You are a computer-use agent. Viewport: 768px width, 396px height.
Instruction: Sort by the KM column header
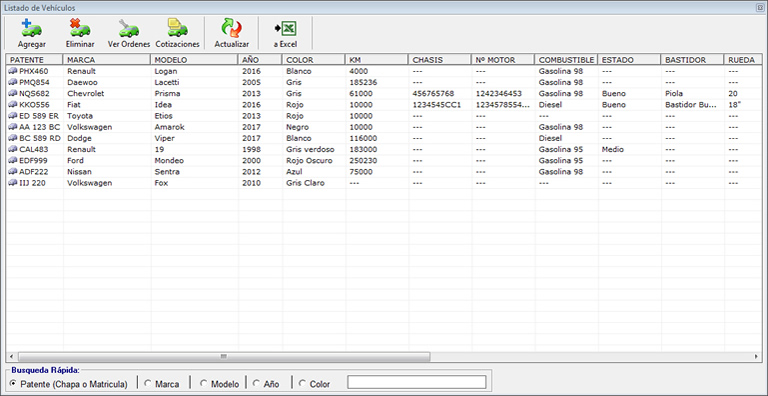[x=377, y=60]
